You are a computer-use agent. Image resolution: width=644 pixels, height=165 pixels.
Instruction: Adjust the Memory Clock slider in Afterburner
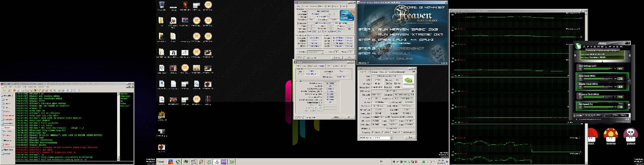[598, 96]
